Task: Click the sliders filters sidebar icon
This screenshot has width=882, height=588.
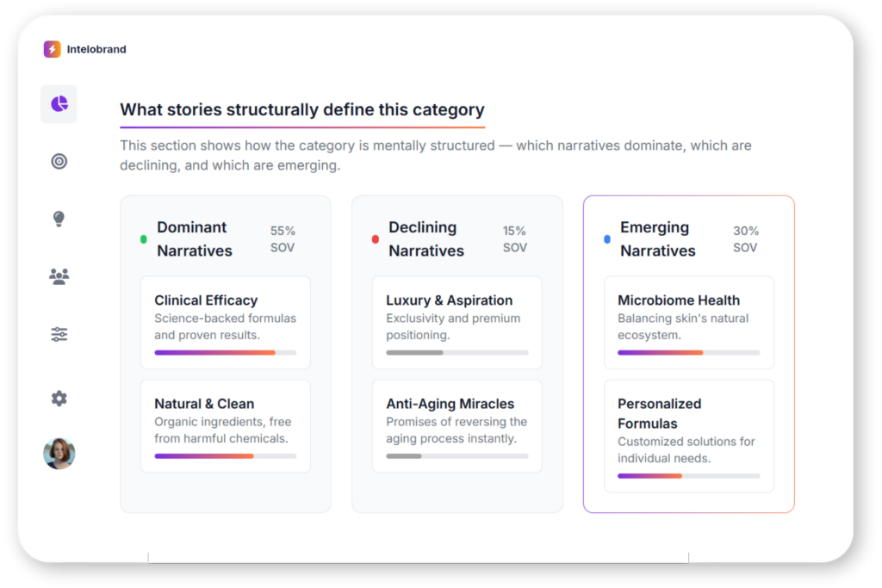Action: pos(59,335)
